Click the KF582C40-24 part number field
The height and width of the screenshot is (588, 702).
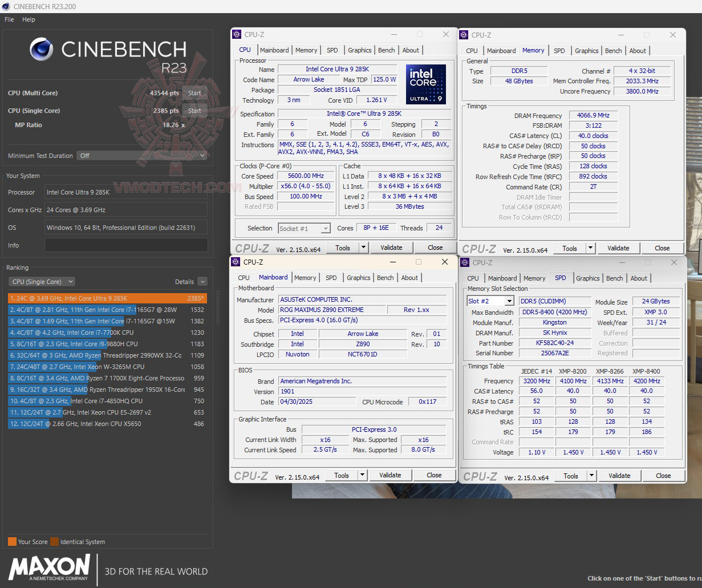554,343
